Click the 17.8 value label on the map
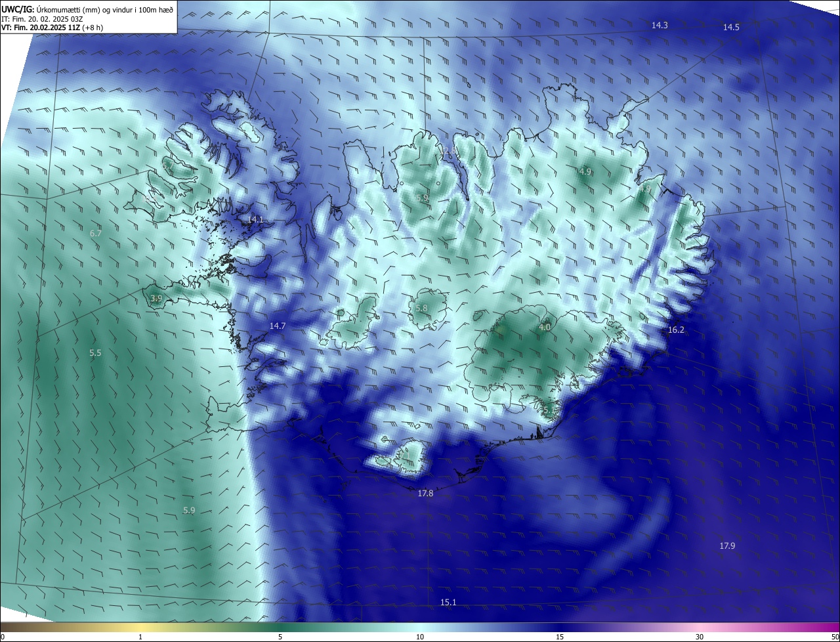840x642 pixels. (x=425, y=493)
